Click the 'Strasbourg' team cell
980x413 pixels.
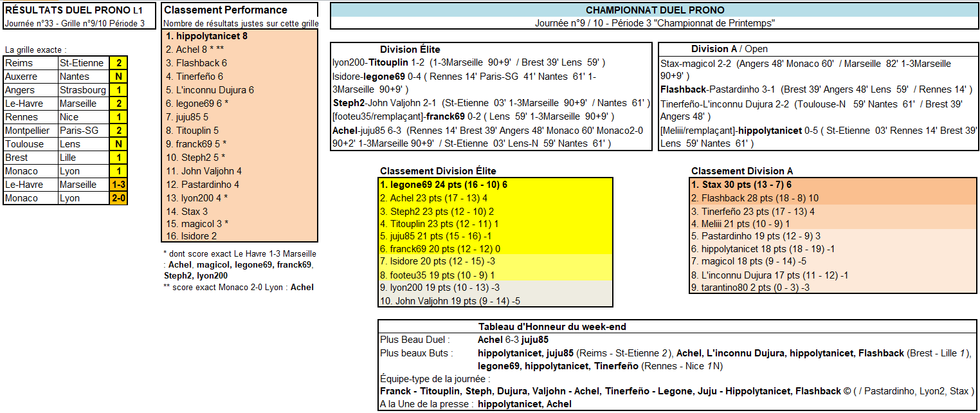[82, 90]
